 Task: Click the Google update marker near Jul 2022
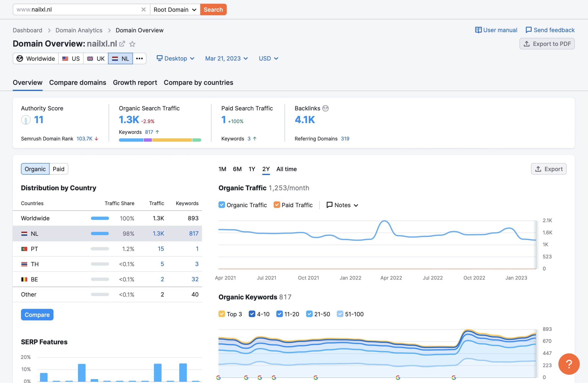(x=454, y=377)
